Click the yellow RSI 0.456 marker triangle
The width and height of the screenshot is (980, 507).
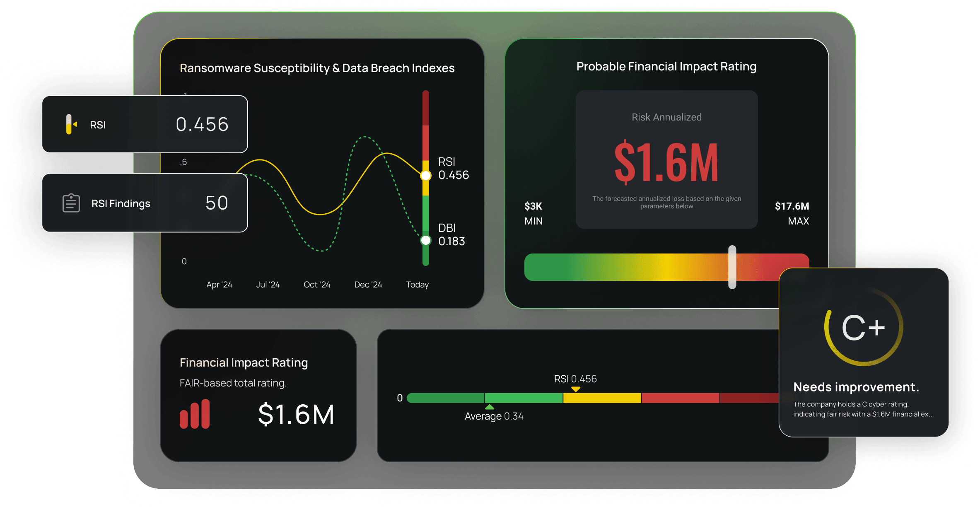click(x=575, y=389)
